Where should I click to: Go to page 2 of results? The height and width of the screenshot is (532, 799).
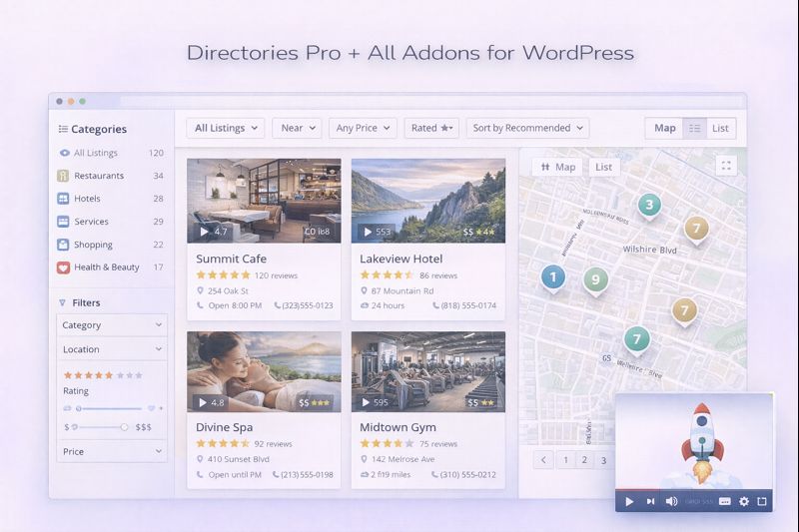click(x=584, y=460)
